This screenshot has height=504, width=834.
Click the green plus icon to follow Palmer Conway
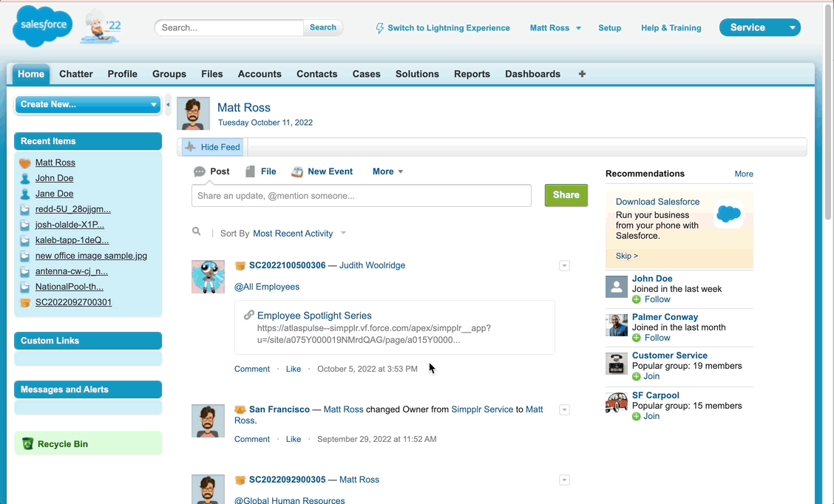click(636, 338)
